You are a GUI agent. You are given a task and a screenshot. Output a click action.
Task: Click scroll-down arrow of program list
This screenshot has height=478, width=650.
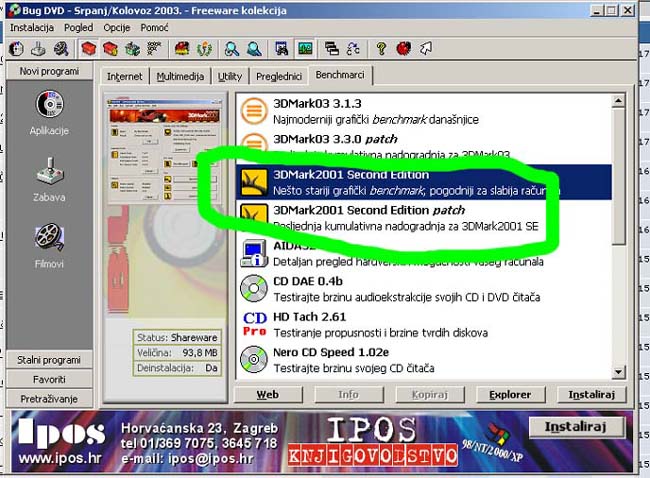[618, 372]
